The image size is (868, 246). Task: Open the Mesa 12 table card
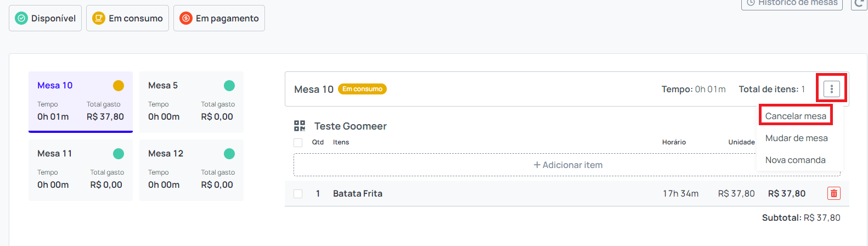tap(191, 170)
